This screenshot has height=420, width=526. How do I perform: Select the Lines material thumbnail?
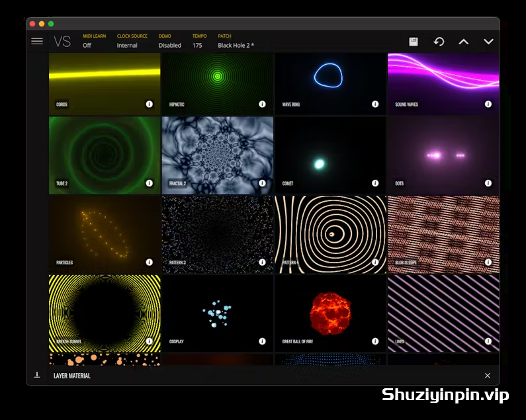[443, 314]
